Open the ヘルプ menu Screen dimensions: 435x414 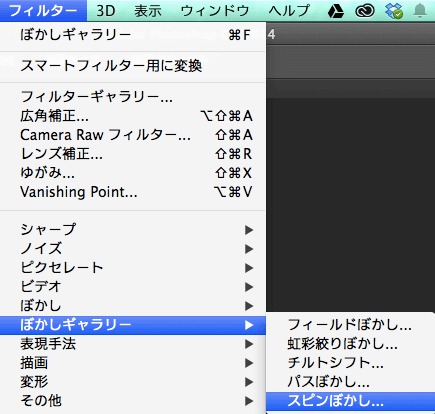pyautogui.click(x=289, y=11)
